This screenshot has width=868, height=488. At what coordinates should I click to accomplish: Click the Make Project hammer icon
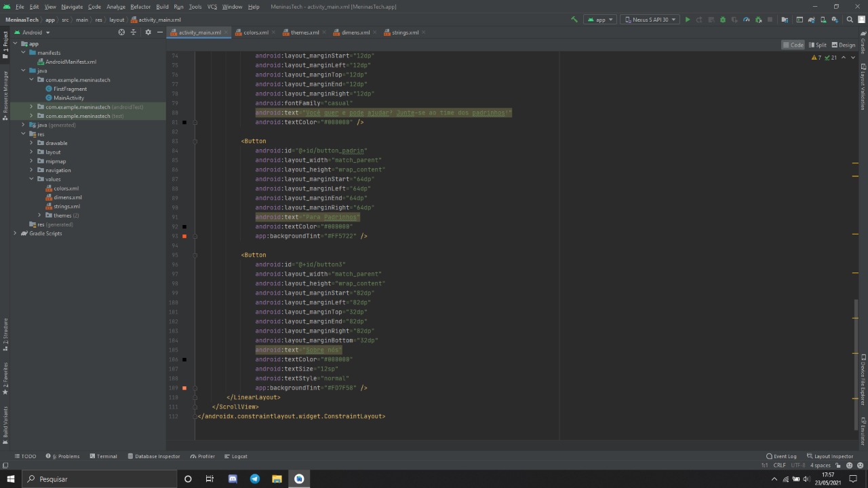(574, 20)
